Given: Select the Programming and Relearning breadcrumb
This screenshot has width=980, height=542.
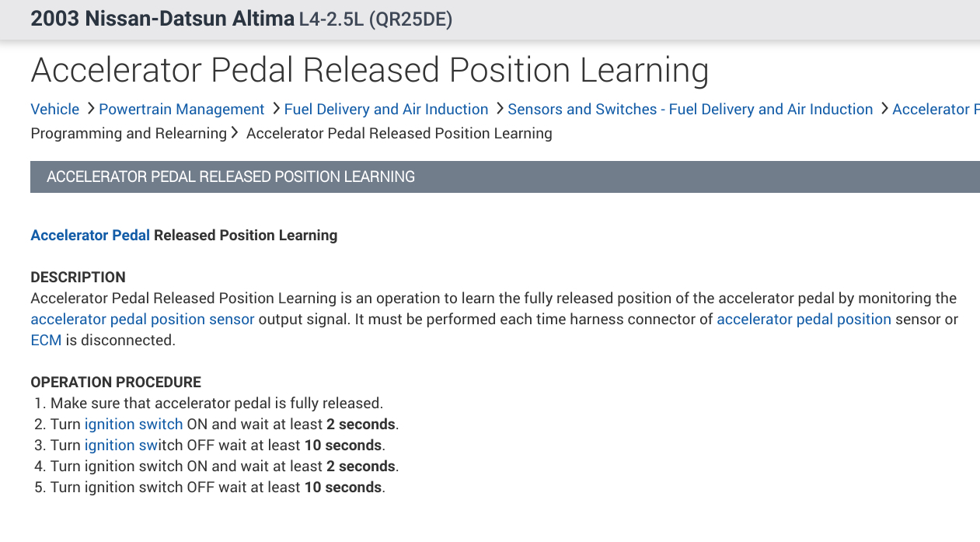Looking at the screenshot, I should pos(128,134).
